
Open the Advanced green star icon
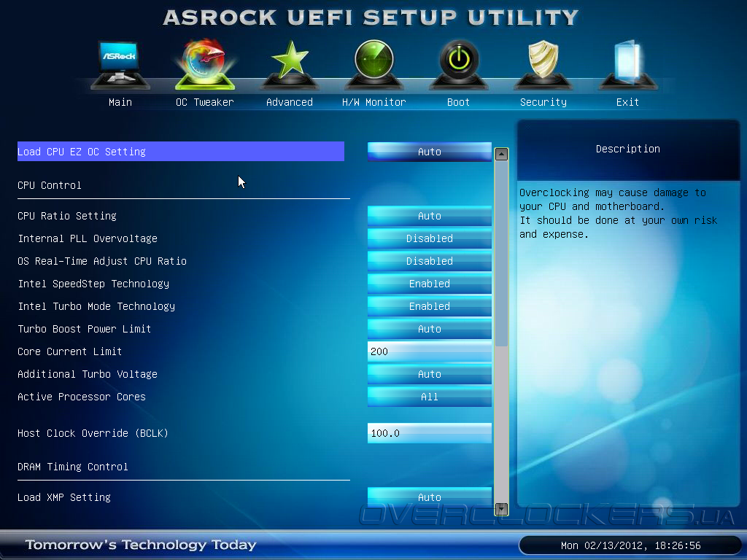(290, 65)
